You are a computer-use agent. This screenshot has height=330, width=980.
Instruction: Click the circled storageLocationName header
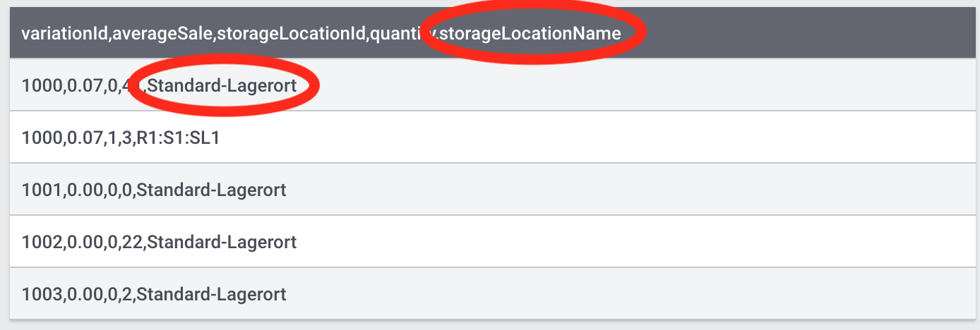530,33
